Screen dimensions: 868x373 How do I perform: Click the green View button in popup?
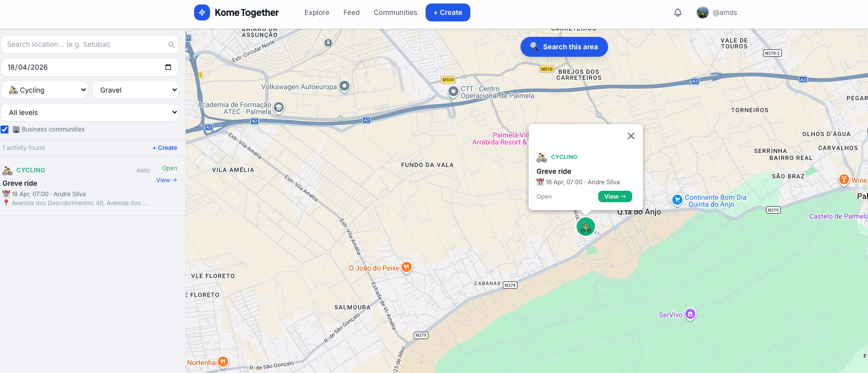615,197
